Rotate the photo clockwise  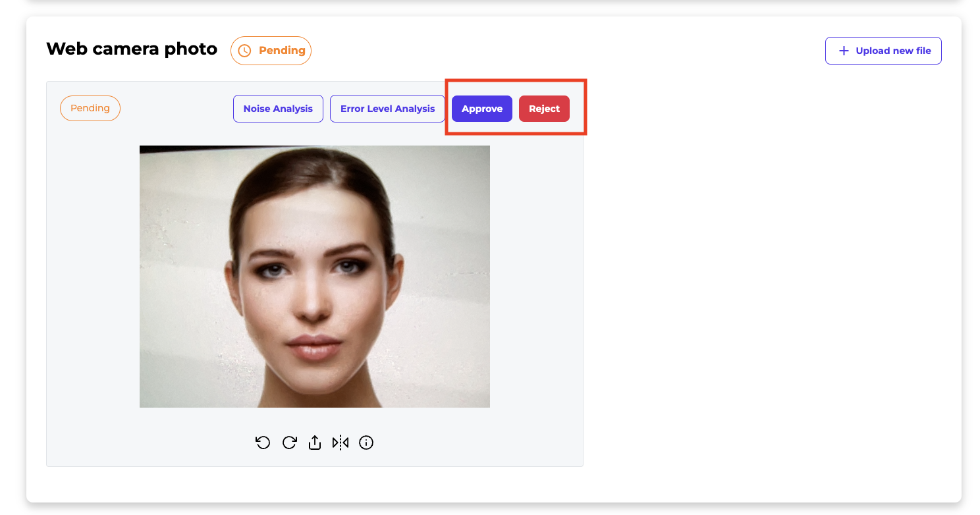(289, 443)
